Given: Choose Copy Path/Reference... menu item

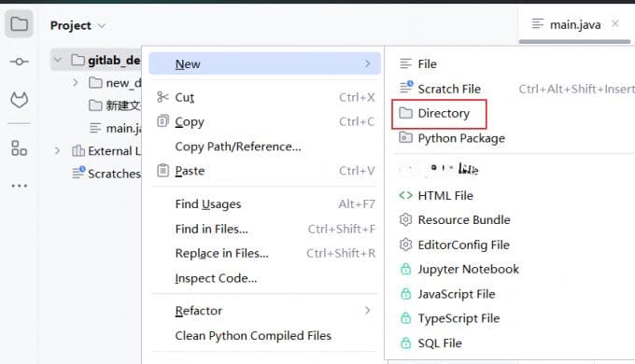Looking at the screenshot, I should click(265, 147).
